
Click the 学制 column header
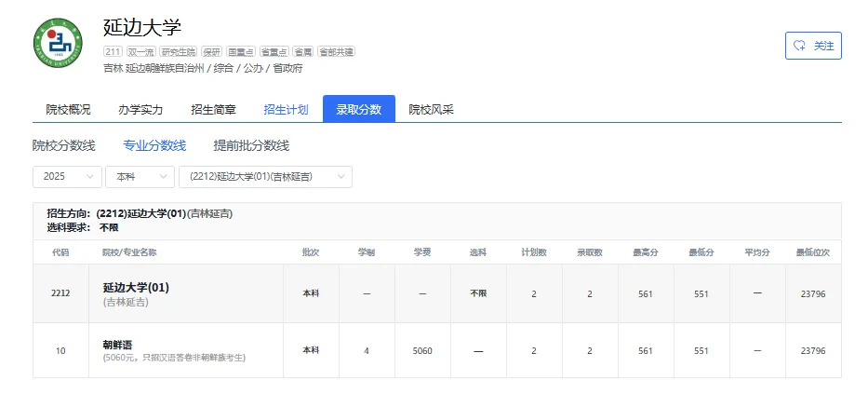pyautogui.click(x=367, y=252)
